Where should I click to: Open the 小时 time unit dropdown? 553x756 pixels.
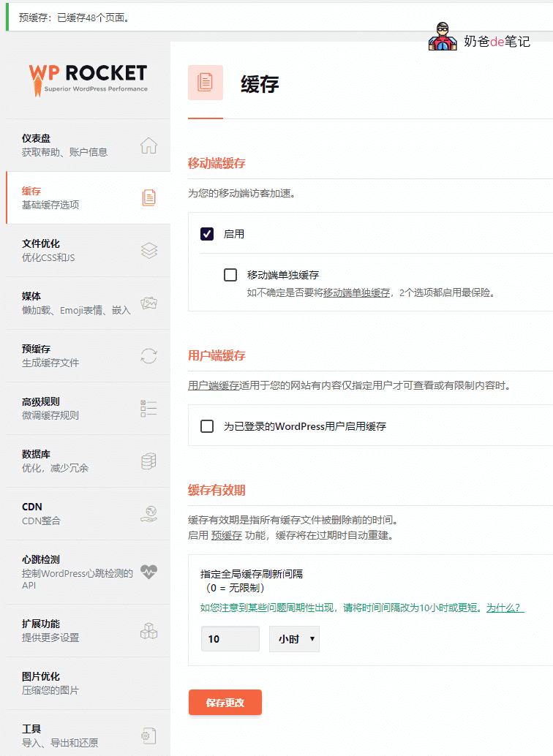coord(294,639)
